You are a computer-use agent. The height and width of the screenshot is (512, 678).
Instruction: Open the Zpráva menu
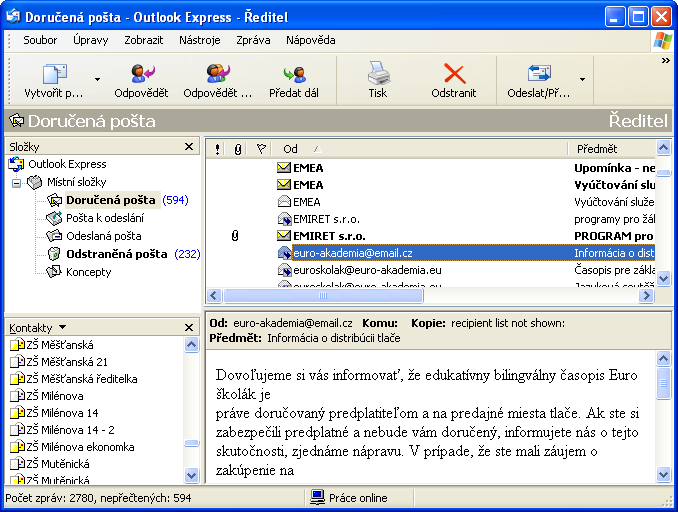click(x=253, y=40)
